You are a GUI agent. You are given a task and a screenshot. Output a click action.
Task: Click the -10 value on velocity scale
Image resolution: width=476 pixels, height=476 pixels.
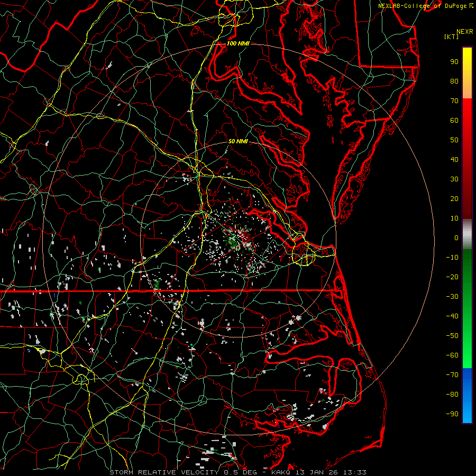pos(452,258)
